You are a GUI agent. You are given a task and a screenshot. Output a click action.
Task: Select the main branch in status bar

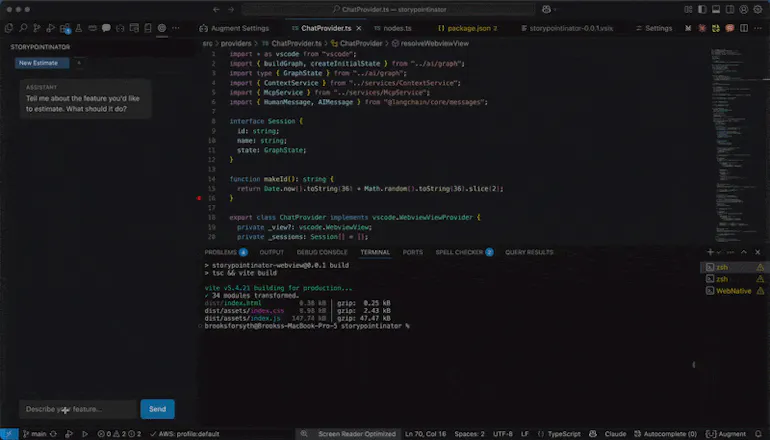(x=34, y=434)
